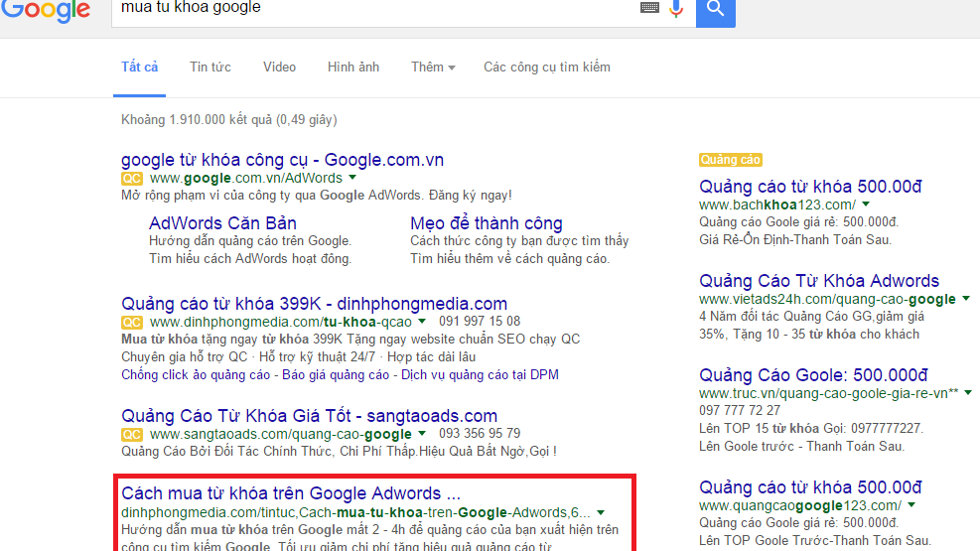This screenshot has width=980, height=551.
Task: Click URL www.bachkhoa123.com/
Action: tap(777, 205)
